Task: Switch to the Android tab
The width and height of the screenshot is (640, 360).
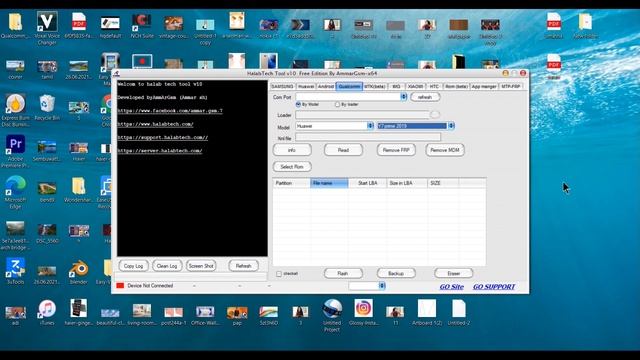Action: click(x=326, y=87)
